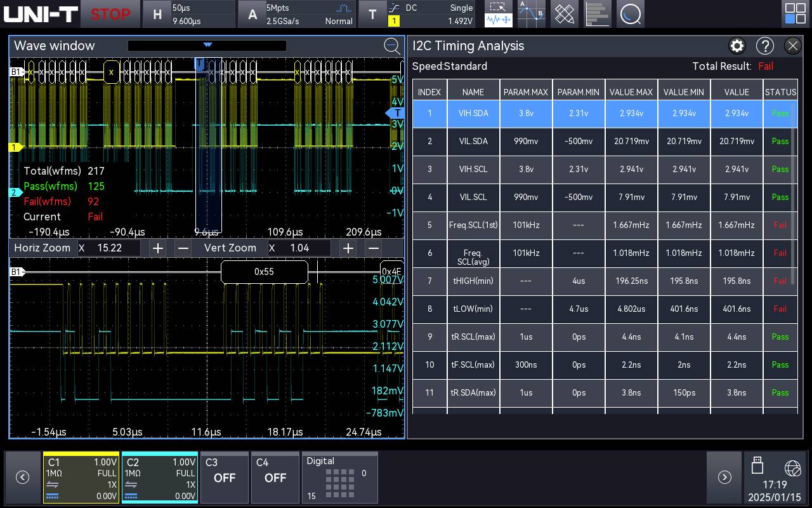Decrease vertical zoom with minus button
The width and height of the screenshot is (812, 508).
coord(374,248)
